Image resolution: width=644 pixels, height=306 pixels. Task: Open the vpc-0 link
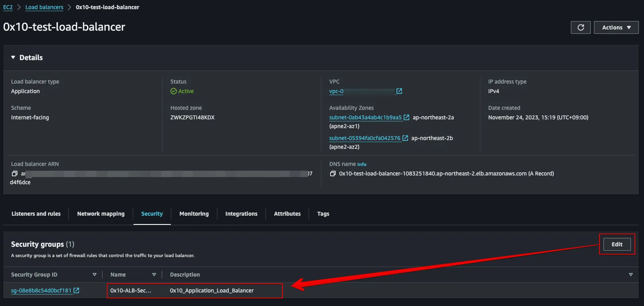336,91
